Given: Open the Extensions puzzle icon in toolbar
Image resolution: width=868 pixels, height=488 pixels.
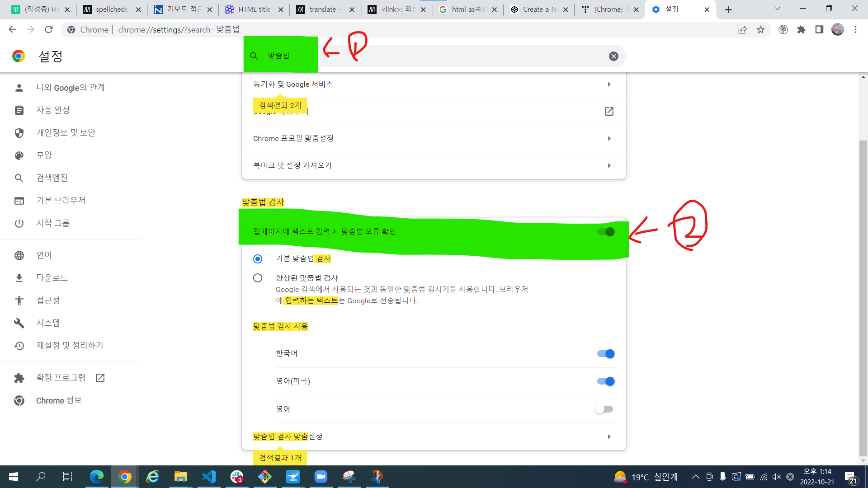Looking at the screenshot, I should tap(802, 30).
